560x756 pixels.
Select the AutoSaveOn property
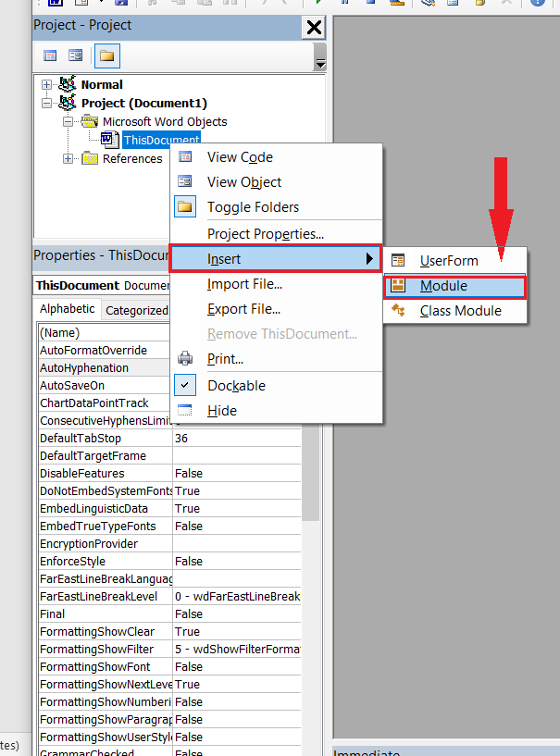pos(104,385)
